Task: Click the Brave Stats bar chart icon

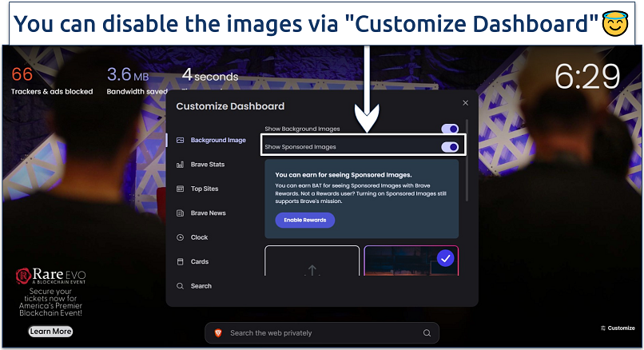Action: coord(181,165)
